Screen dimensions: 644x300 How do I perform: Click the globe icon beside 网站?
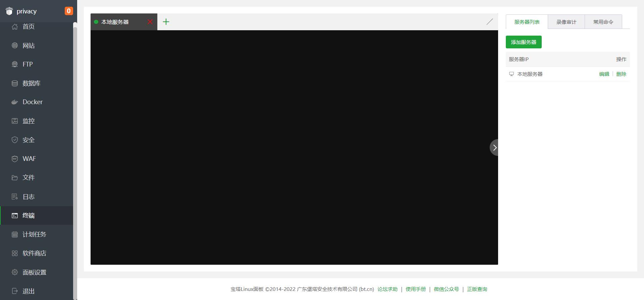pyautogui.click(x=15, y=45)
